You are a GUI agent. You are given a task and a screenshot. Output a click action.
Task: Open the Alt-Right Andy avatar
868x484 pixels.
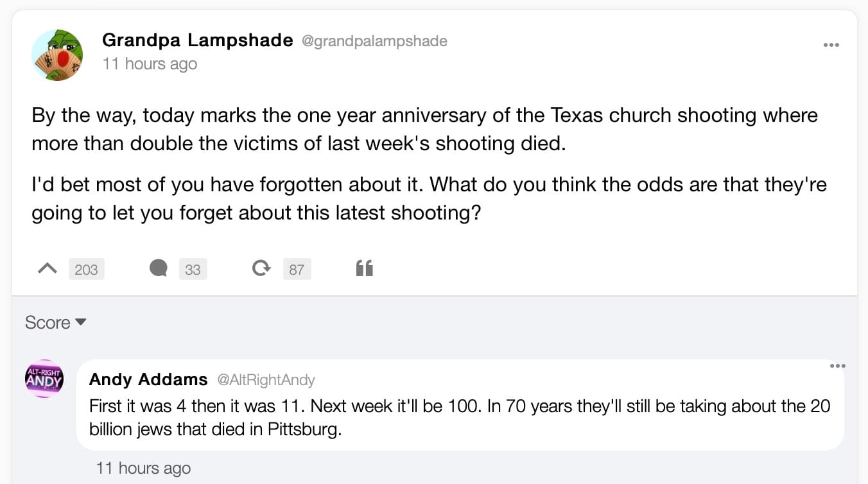tap(44, 379)
